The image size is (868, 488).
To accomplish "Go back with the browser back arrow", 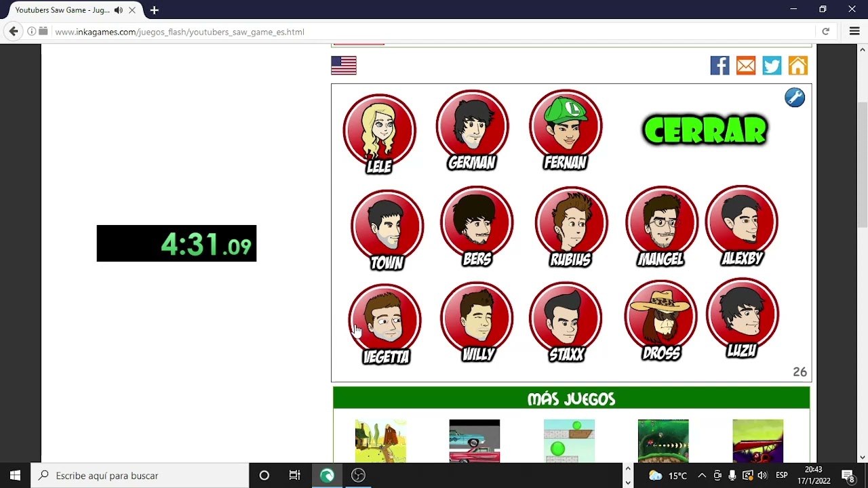I will [14, 31].
